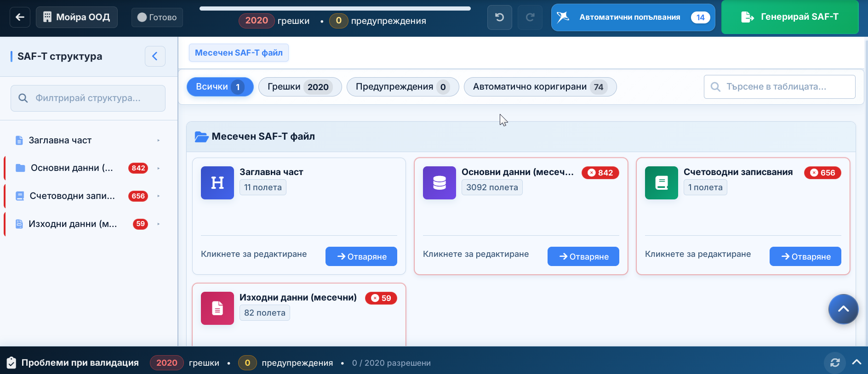Undo the last change

(x=500, y=17)
